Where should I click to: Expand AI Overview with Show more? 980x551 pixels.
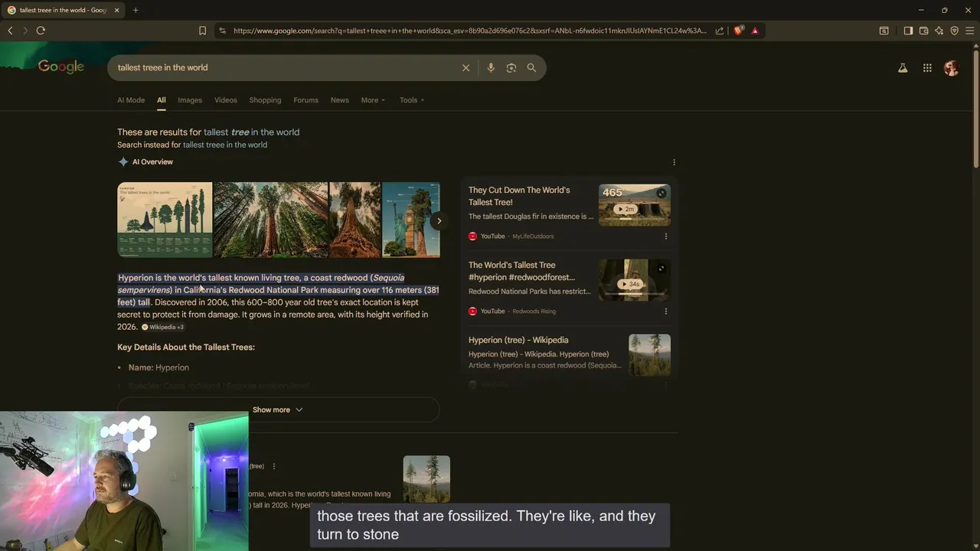(278, 409)
